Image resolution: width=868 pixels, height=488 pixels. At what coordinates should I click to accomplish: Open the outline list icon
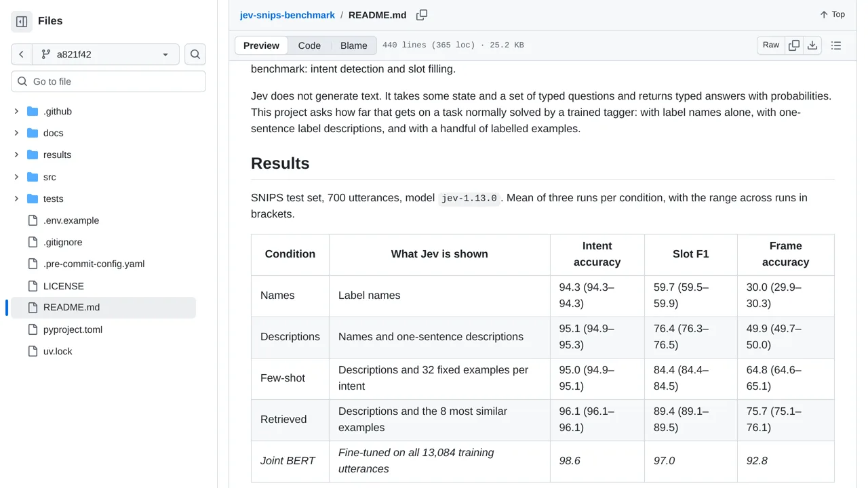[836, 45]
